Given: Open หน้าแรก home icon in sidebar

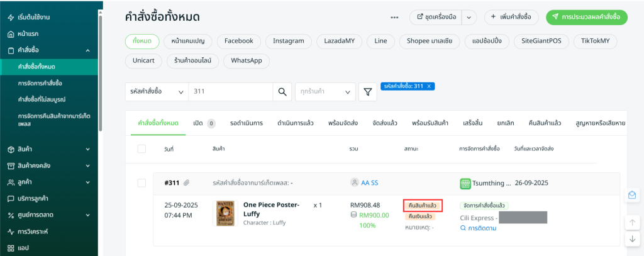Looking at the screenshot, I should [x=11, y=33].
